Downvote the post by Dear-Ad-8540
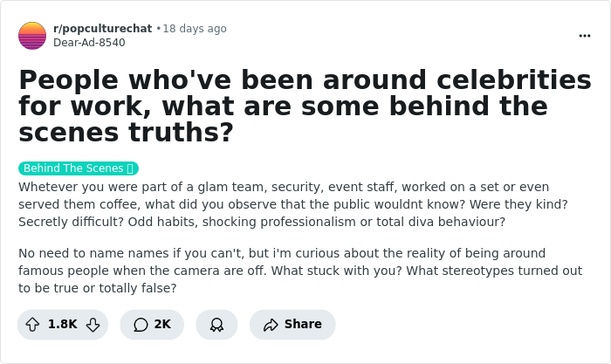This screenshot has height=364, width=611. click(x=93, y=324)
